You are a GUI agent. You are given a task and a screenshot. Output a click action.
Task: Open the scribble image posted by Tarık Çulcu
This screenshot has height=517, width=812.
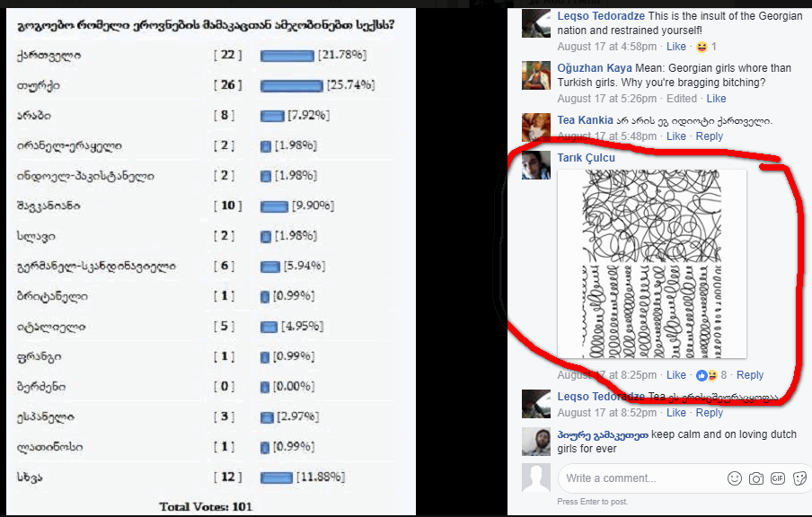(x=652, y=263)
